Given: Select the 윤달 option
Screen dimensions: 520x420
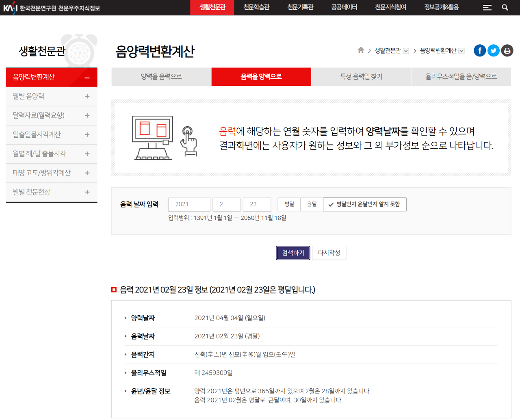Looking at the screenshot, I should pyautogui.click(x=312, y=204).
